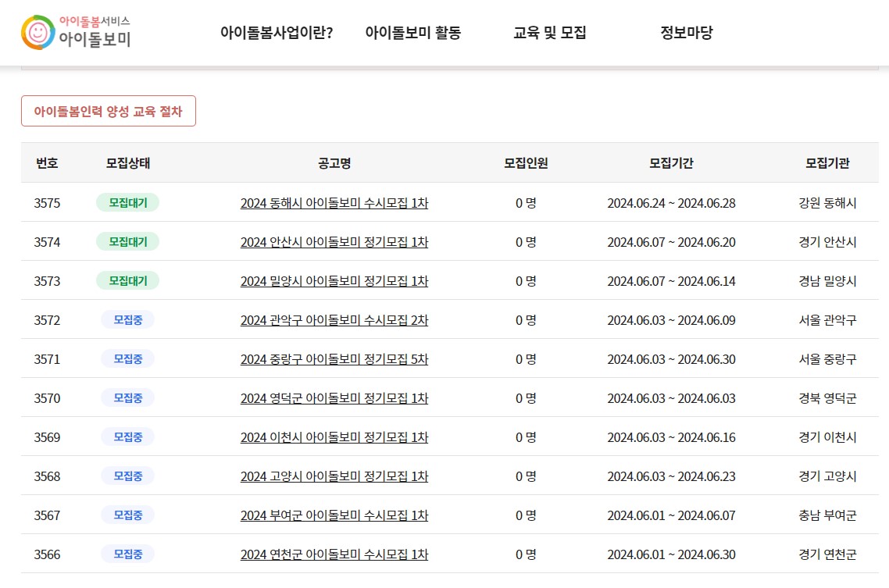Screen dimensions: 889x588
Task: Click 아이돌봄인력 양성 교육 절차 button
Action: 109,111
